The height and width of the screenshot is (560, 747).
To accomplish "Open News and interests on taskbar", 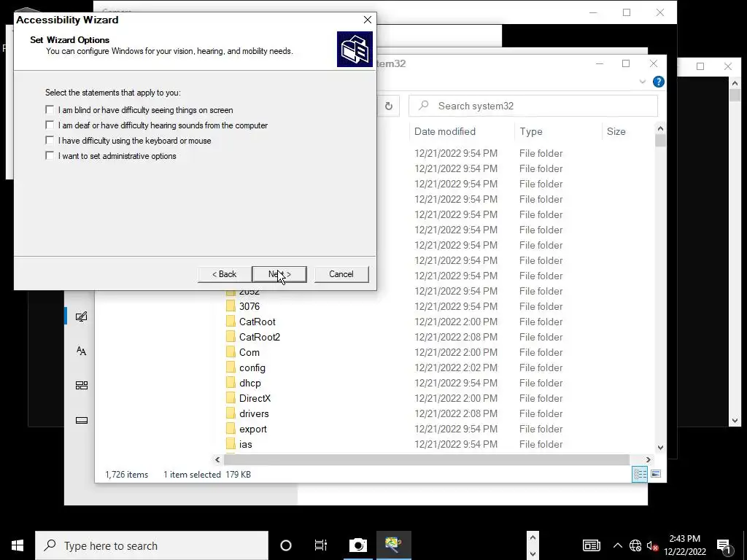I will [x=591, y=545].
